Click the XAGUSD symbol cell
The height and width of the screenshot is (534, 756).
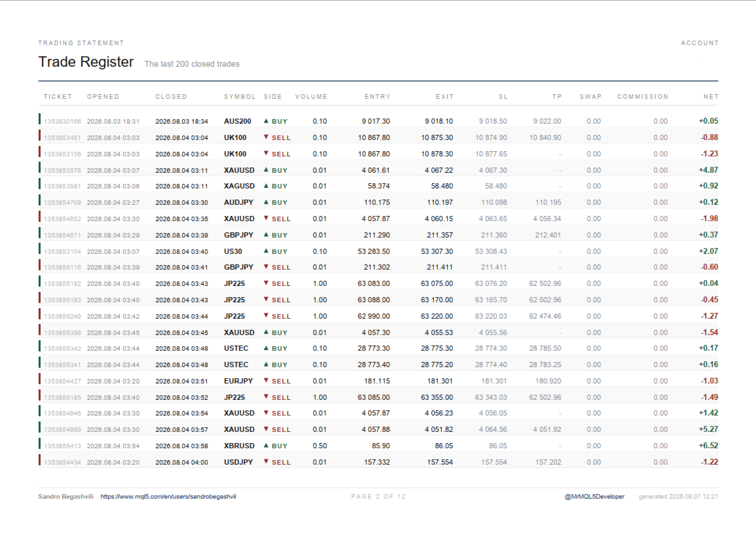(239, 186)
